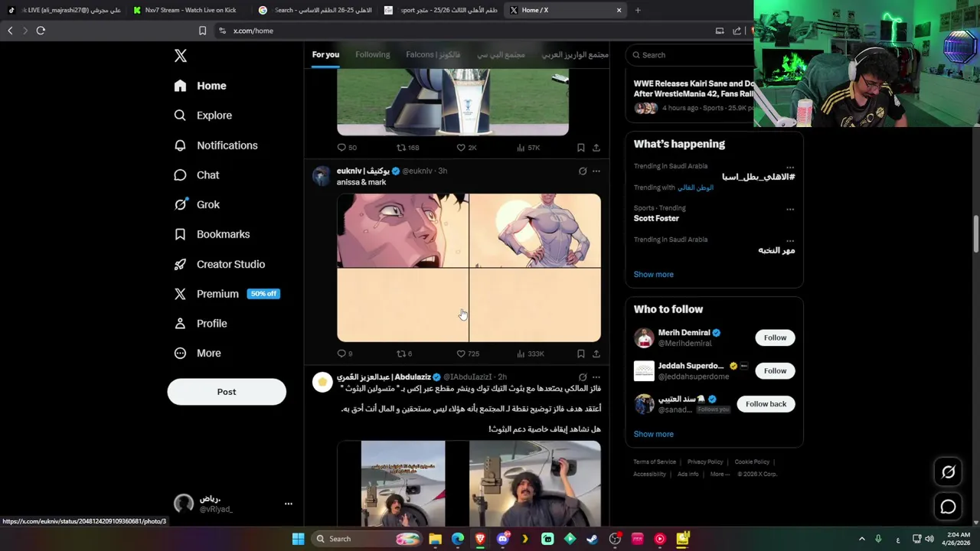
Task: Switch to Following tab
Action: (x=373, y=54)
